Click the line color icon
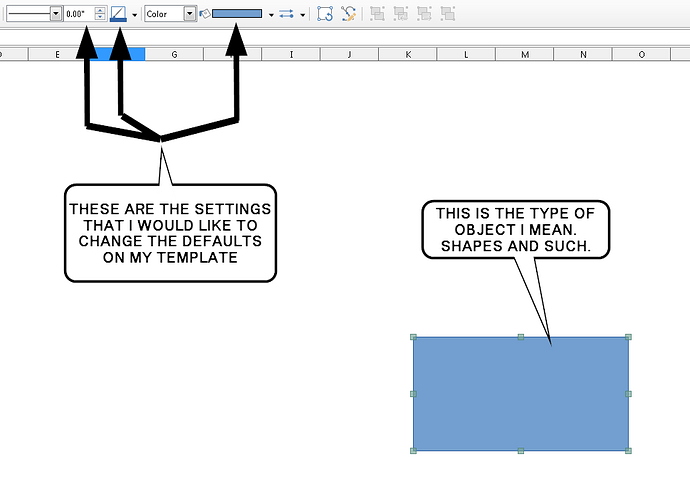The height and width of the screenshot is (484, 690). point(118,14)
